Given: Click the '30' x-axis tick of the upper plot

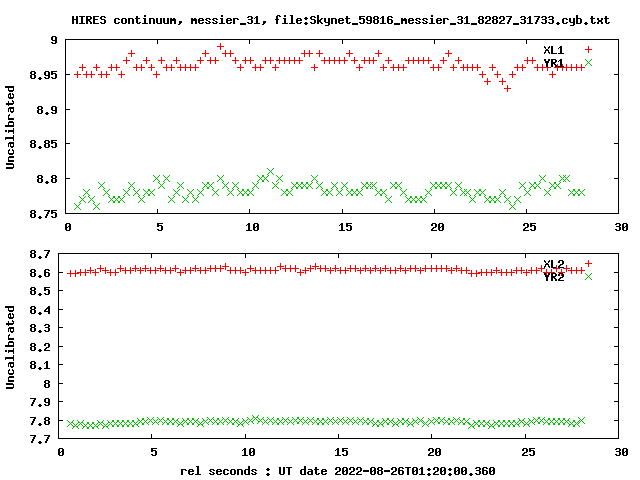Looking at the screenshot, I should pyautogui.click(x=622, y=227).
